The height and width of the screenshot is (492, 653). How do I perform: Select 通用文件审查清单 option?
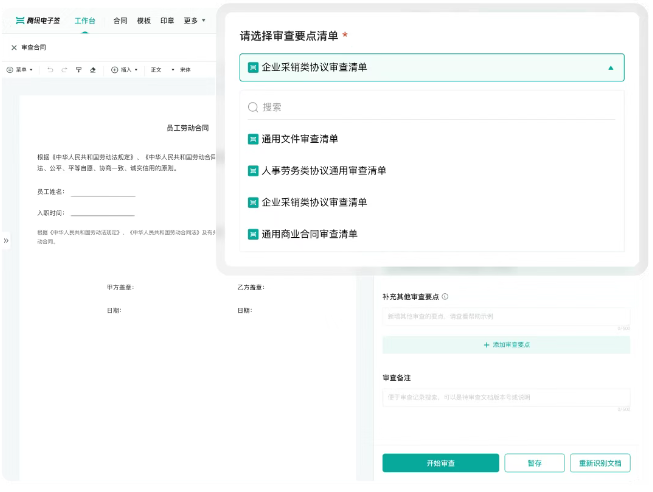tap(431, 139)
